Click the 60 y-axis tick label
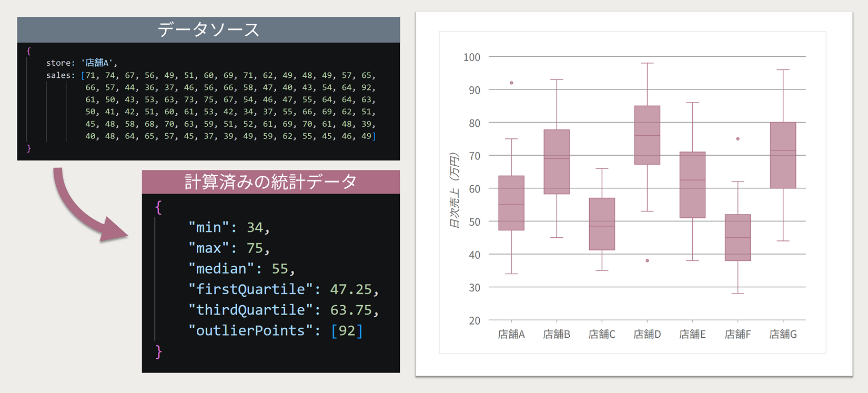Viewport: 868px width, 393px height. tap(475, 189)
